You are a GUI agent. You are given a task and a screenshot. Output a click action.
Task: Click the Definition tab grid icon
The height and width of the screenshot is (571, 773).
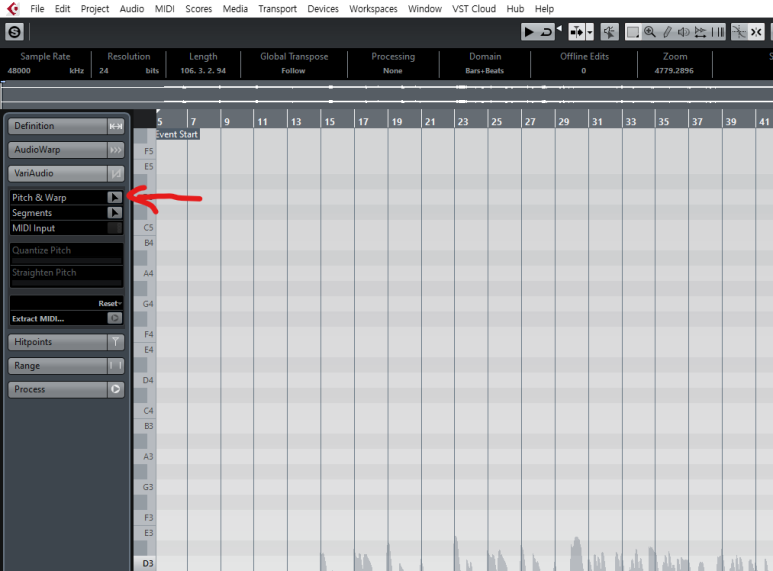coord(115,126)
